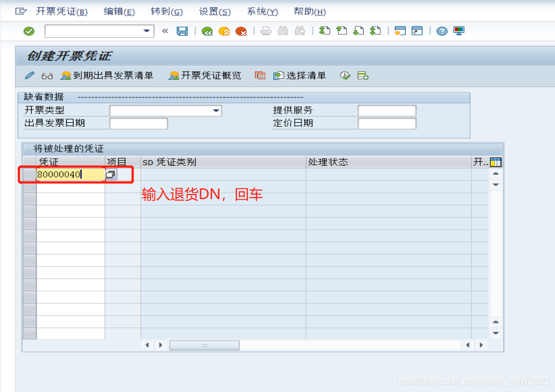
Task: Click inside the transaction command field
Action: (x=94, y=31)
